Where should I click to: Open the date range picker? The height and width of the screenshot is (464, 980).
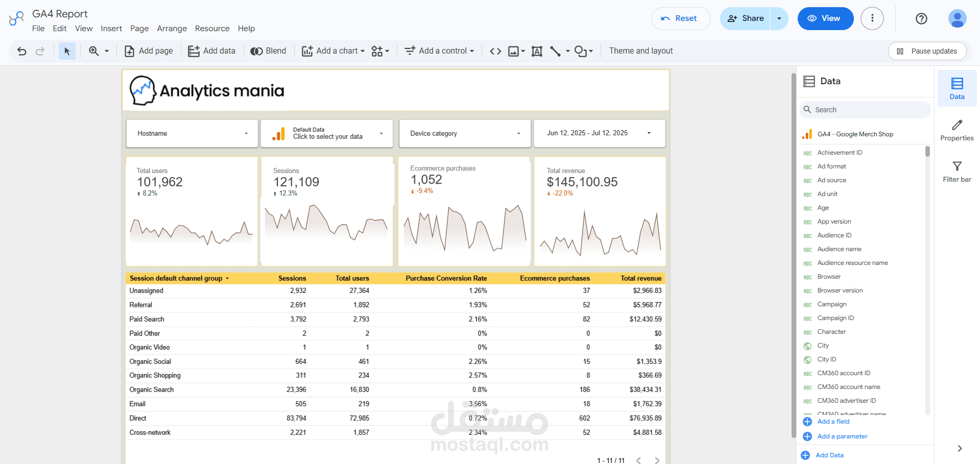[600, 133]
